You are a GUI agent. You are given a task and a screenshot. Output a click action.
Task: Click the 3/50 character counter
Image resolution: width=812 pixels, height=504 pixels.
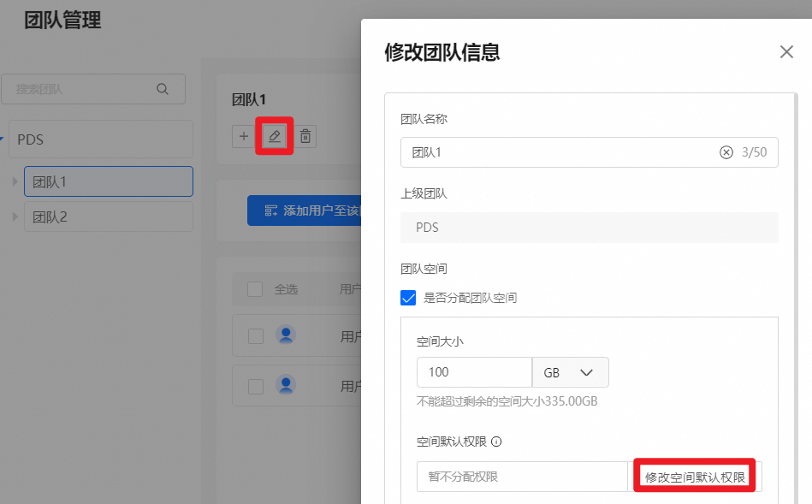tap(754, 152)
